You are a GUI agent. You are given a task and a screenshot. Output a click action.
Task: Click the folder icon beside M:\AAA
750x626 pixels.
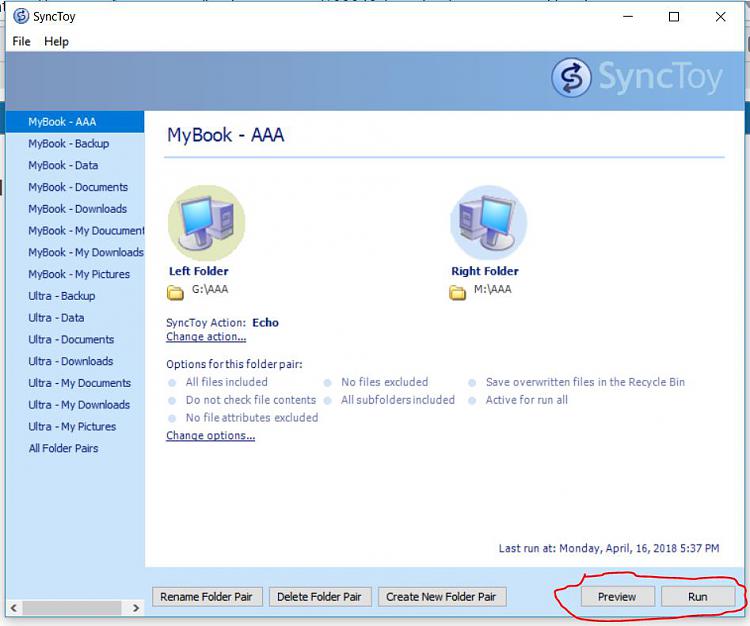(x=457, y=292)
